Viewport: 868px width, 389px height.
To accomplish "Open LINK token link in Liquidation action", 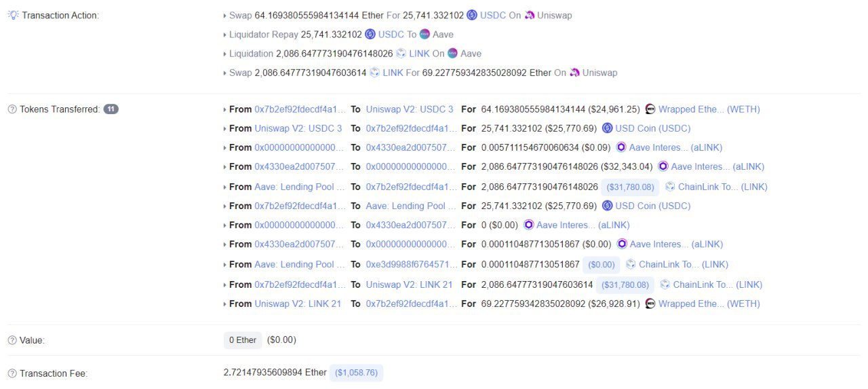I will coord(419,53).
